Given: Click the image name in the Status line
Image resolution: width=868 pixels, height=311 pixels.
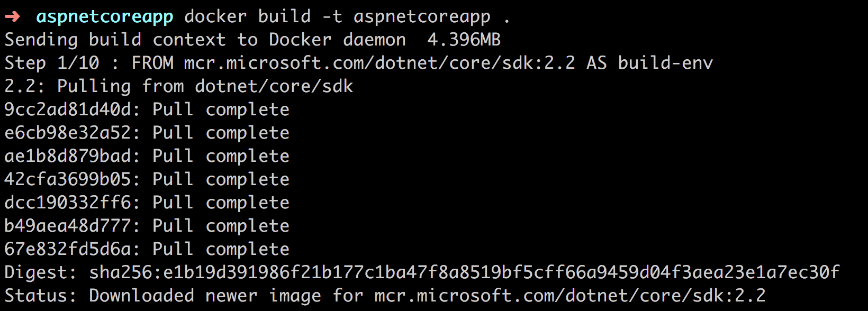Looking at the screenshot, I should pos(570,296).
